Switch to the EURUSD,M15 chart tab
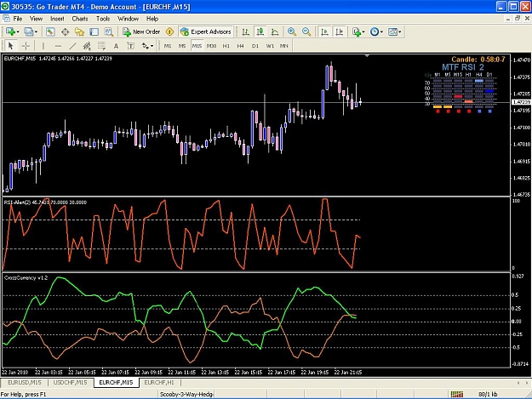This screenshot has height=399, width=532. tap(24, 382)
